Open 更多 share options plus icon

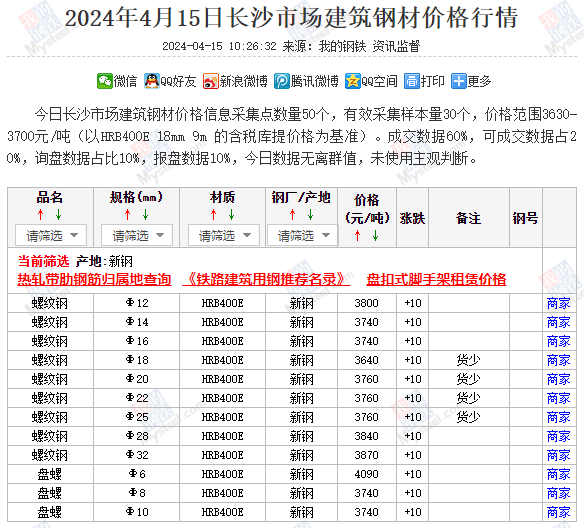(x=458, y=81)
